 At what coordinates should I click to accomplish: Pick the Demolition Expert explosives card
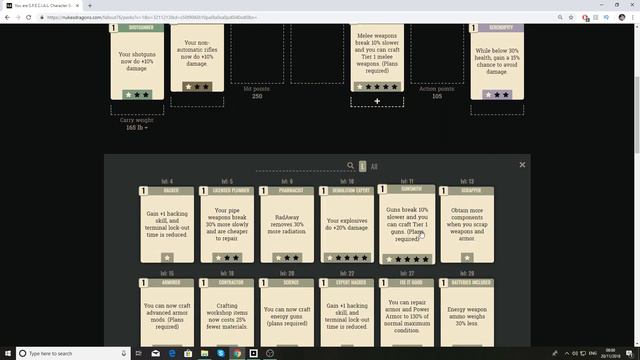click(x=347, y=224)
